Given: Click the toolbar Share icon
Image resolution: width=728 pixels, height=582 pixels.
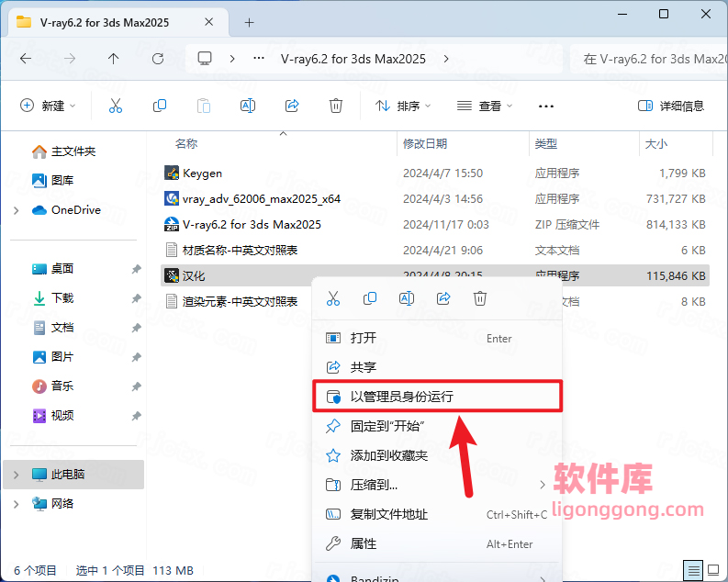Looking at the screenshot, I should tap(292, 106).
